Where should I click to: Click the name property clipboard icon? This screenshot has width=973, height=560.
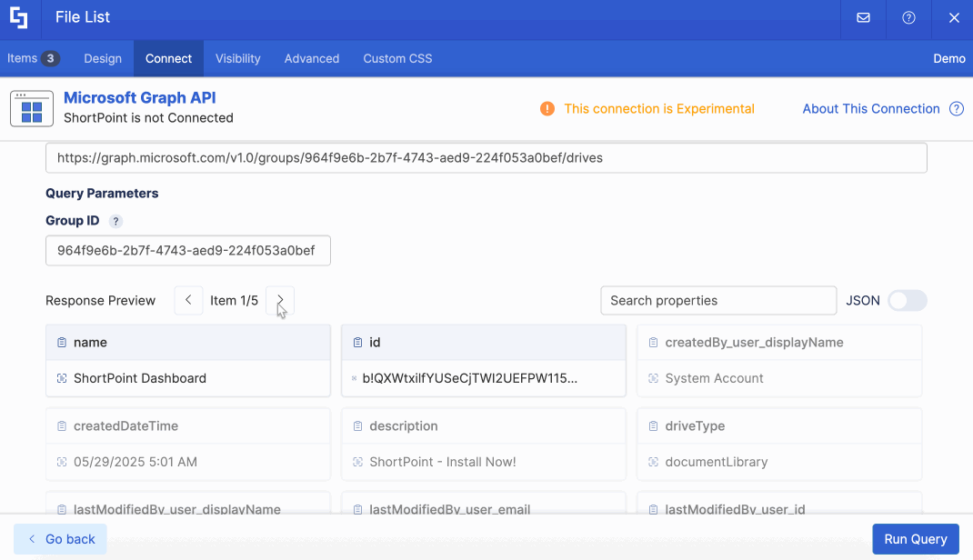[62, 343]
